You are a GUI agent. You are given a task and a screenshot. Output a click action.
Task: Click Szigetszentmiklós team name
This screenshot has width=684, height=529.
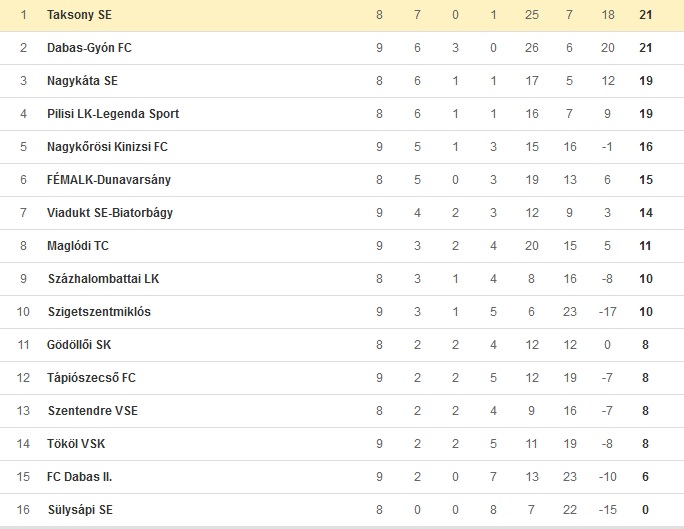click(99, 312)
